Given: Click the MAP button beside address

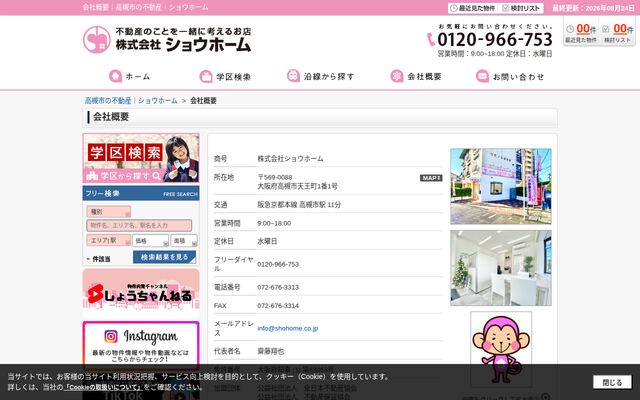Looking at the screenshot, I should click(x=431, y=178).
